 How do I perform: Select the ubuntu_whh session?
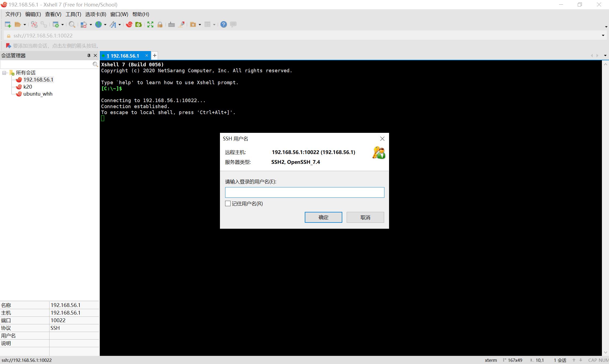38,94
